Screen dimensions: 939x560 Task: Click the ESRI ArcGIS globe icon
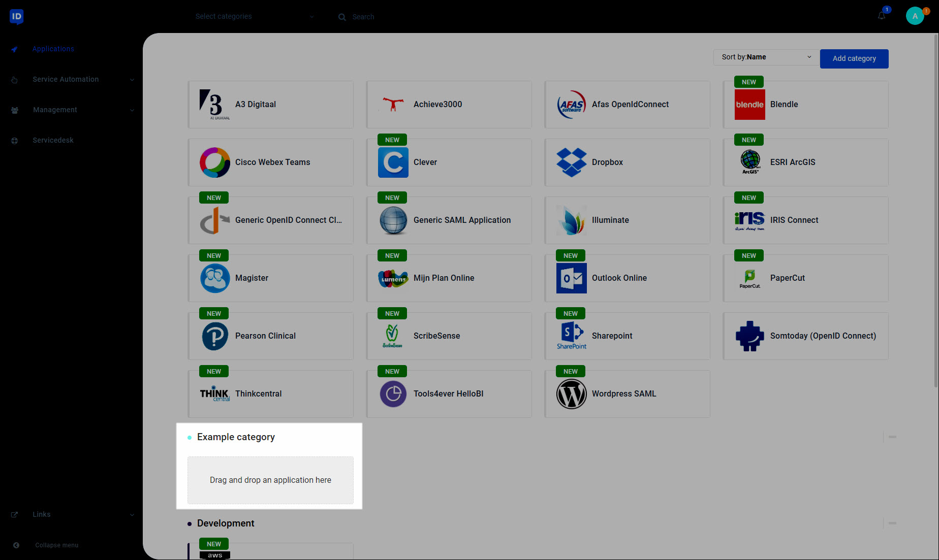click(x=750, y=162)
